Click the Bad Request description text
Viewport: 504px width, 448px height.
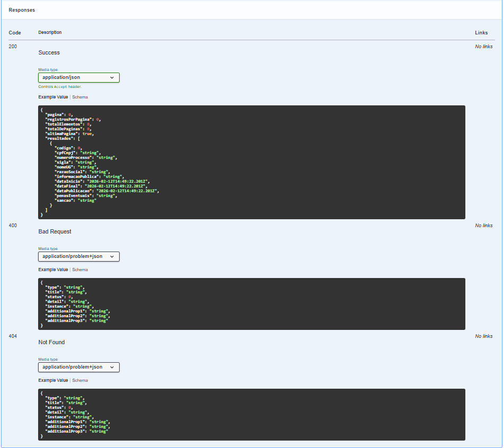tap(55, 232)
